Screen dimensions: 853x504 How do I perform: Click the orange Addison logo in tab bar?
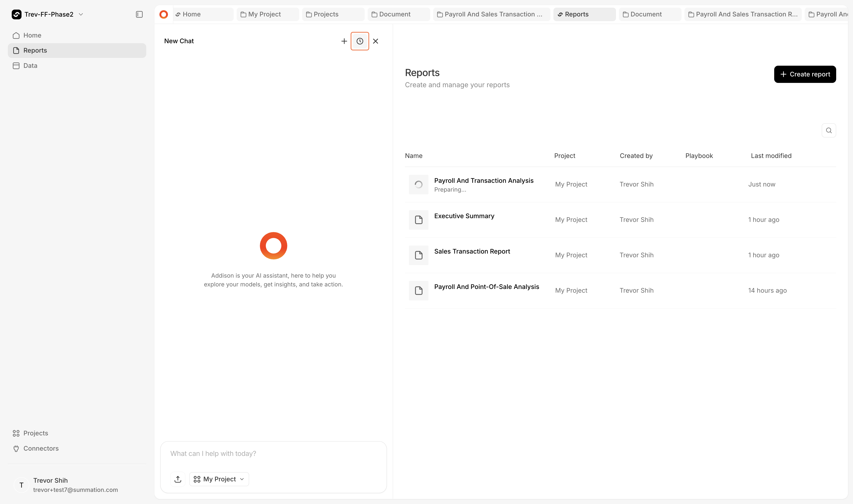[x=164, y=14]
